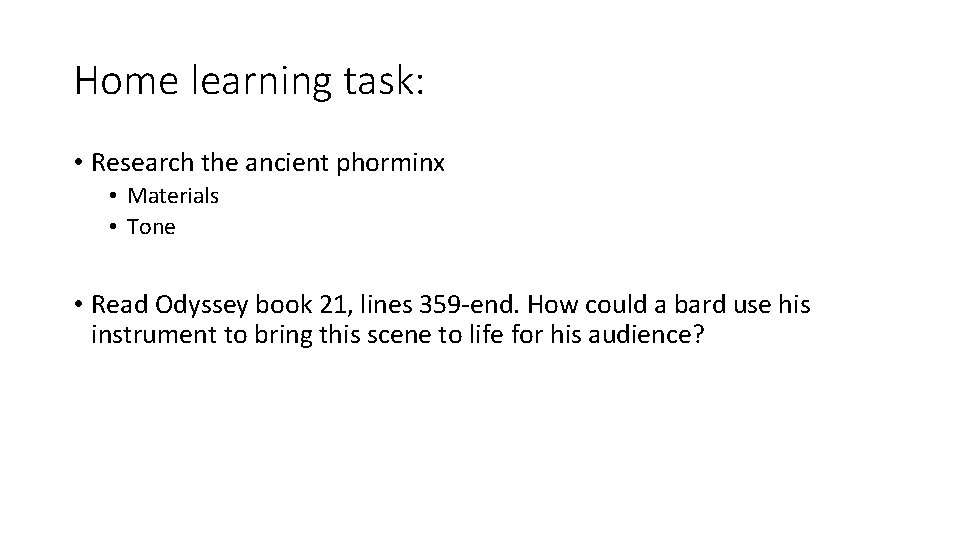Click the "359-end" line reference
Screen dimensions: 960x540
(469, 304)
